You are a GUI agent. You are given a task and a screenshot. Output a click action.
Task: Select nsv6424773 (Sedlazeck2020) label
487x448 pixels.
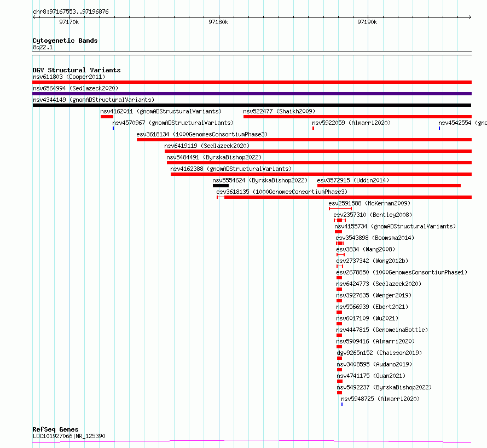[379, 284]
